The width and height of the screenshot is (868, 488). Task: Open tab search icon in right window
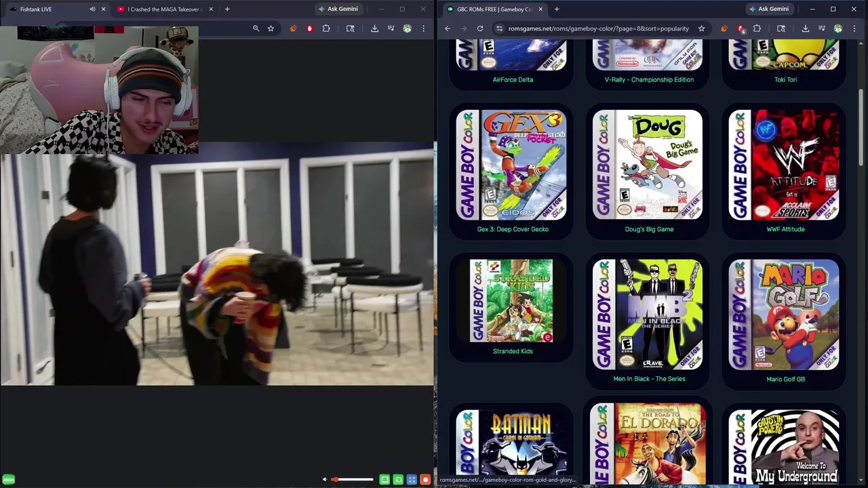point(781,28)
